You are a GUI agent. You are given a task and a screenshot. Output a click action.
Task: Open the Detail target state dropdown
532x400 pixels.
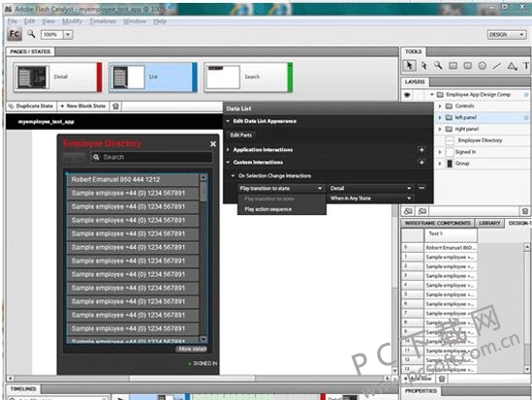[x=371, y=188]
